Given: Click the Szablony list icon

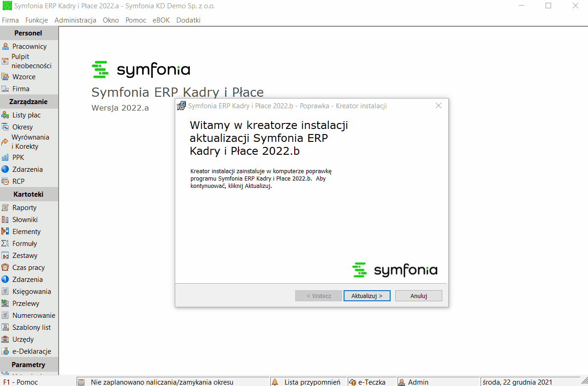Looking at the screenshot, I should pos(6,328).
